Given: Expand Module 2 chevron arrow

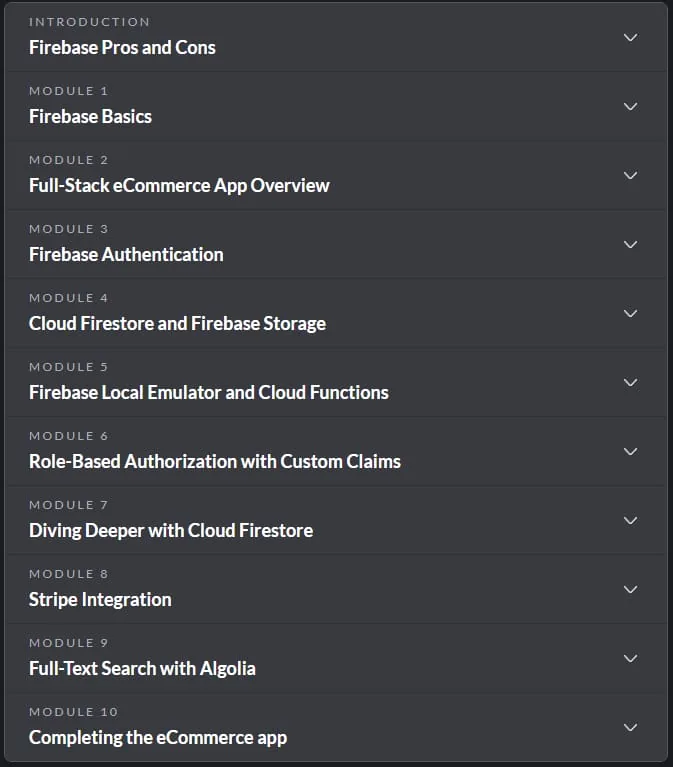Looking at the screenshot, I should point(630,176).
